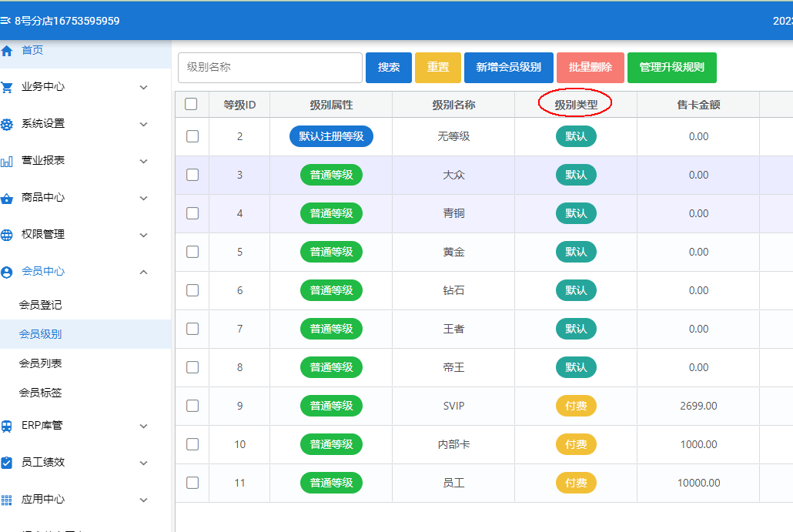The width and height of the screenshot is (793, 532).
Task: Check the checkbox for the 黄金 row
Action: (192, 252)
